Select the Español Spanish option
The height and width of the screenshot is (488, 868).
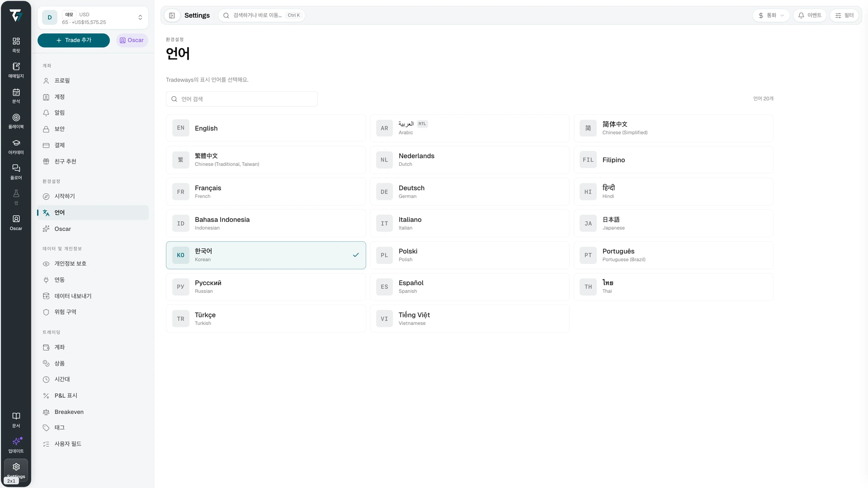(469, 286)
